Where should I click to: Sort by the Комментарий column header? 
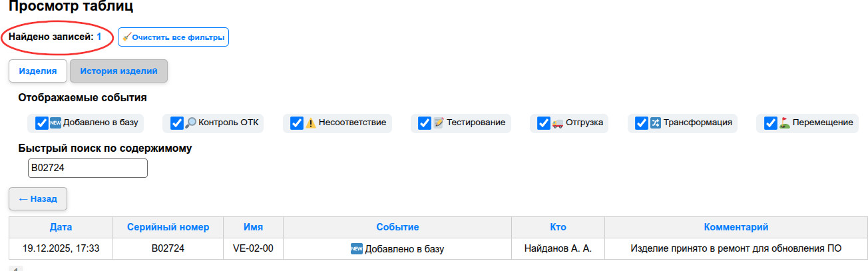(736, 227)
